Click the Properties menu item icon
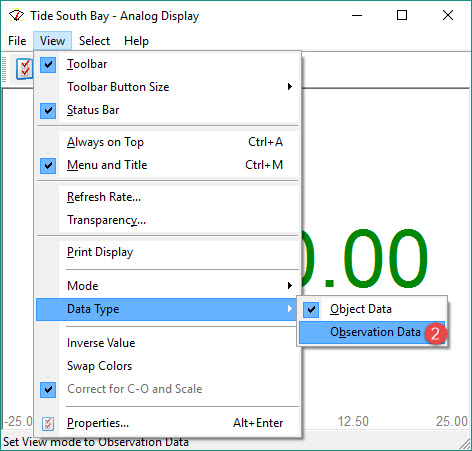 click(48, 423)
